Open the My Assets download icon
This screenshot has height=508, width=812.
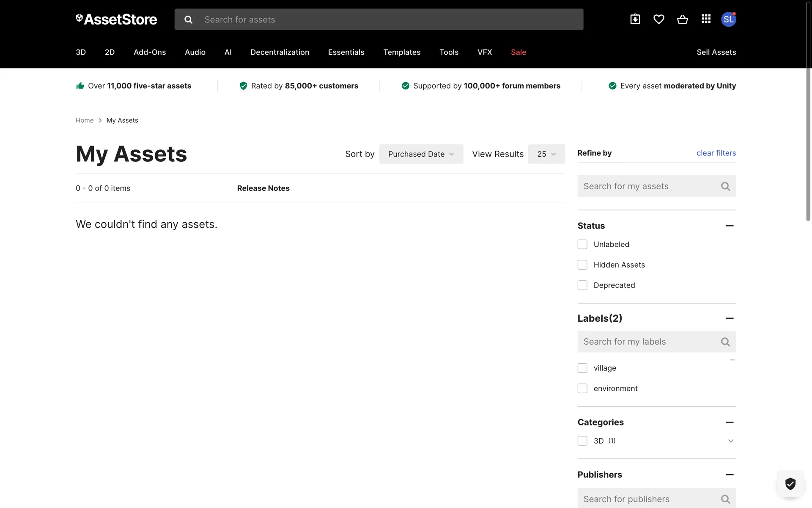coord(635,19)
